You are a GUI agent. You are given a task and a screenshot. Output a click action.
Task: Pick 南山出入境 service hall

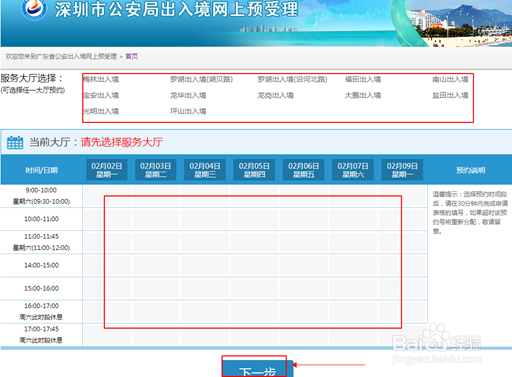click(450, 79)
